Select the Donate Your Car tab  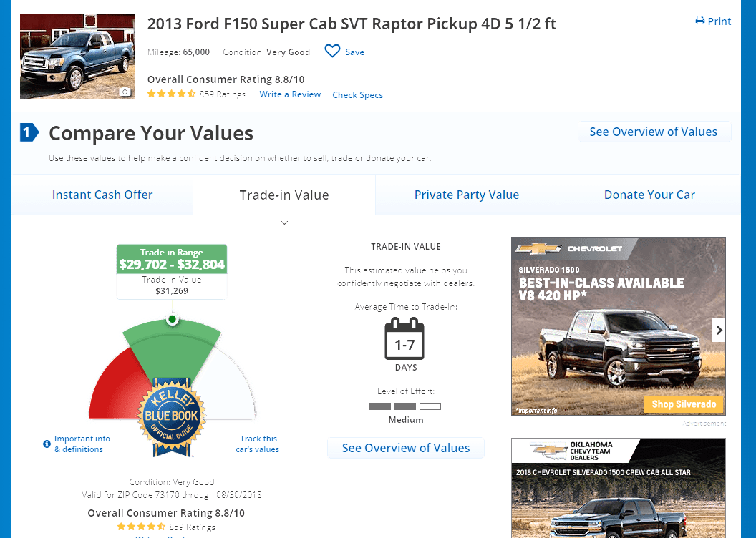[x=649, y=195]
